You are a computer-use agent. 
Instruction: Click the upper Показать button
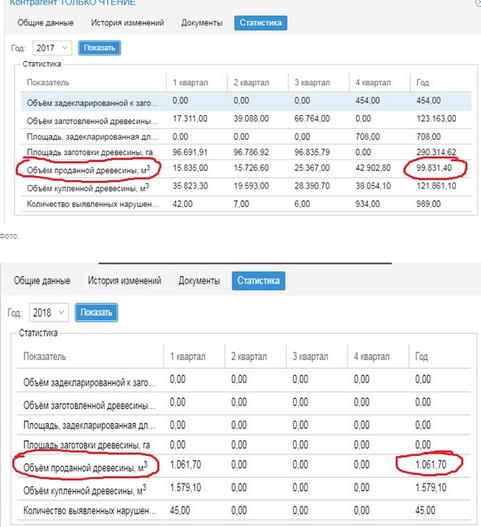(99, 48)
